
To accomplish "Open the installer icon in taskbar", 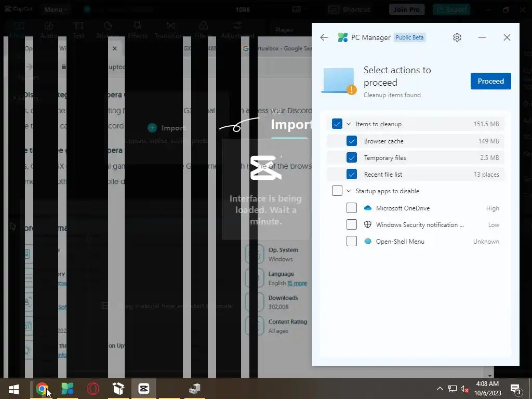I will (194, 389).
